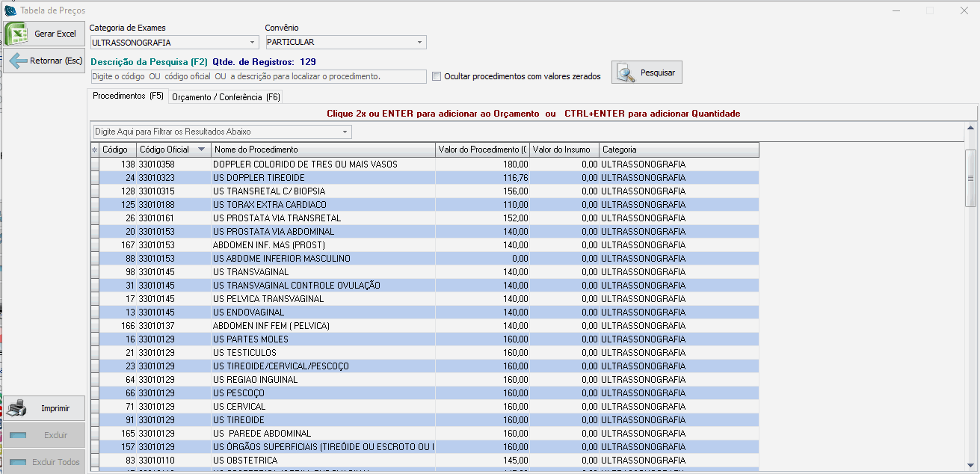Click the Nome do Procedimento column header
Image resolution: width=980 pixels, height=474 pixels.
tap(323, 150)
